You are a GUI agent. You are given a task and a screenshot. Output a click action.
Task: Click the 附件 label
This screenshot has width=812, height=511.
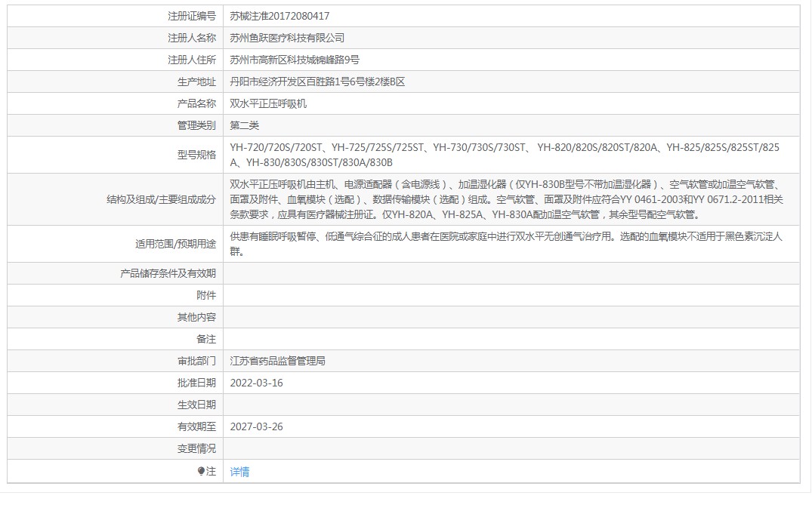tap(206, 295)
